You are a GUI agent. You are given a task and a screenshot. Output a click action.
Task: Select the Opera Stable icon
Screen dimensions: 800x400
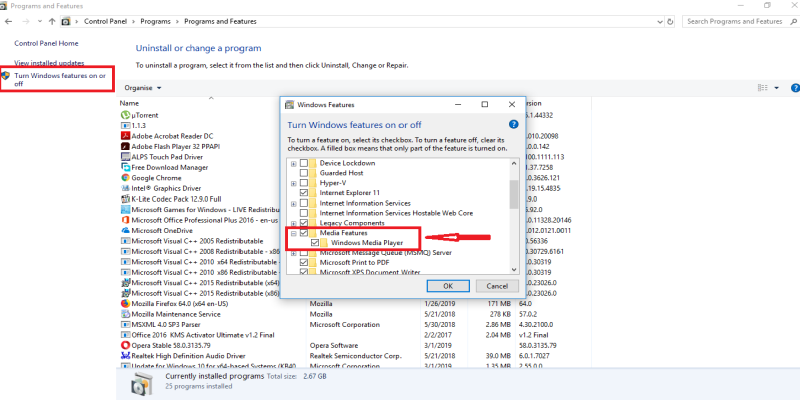pyautogui.click(x=126, y=345)
